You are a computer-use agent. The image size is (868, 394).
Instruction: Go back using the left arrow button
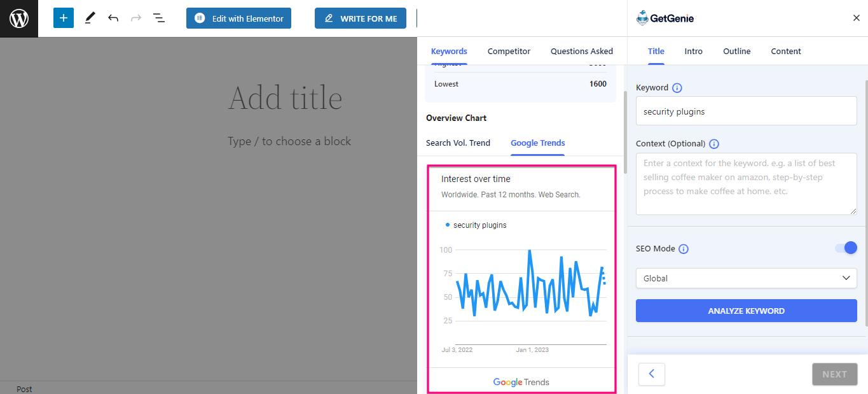coord(652,374)
